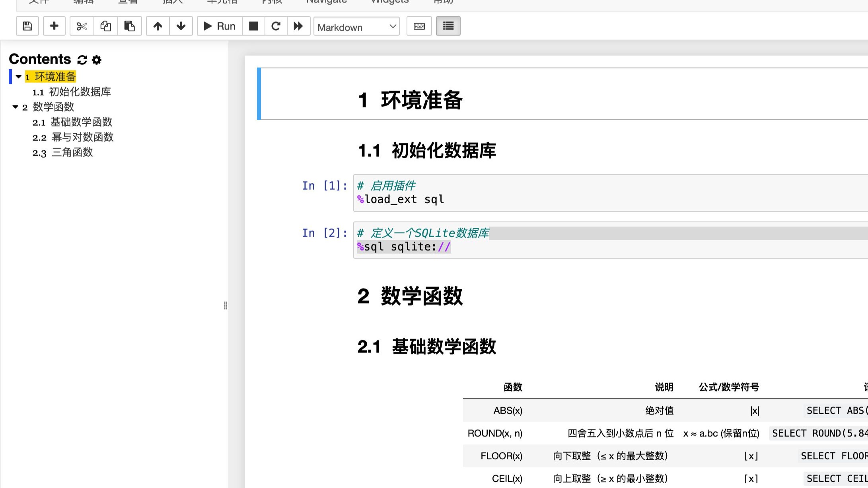The width and height of the screenshot is (868, 488).
Task: Select the 1.1 初始化数据库 heading
Action: [x=427, y=151]
